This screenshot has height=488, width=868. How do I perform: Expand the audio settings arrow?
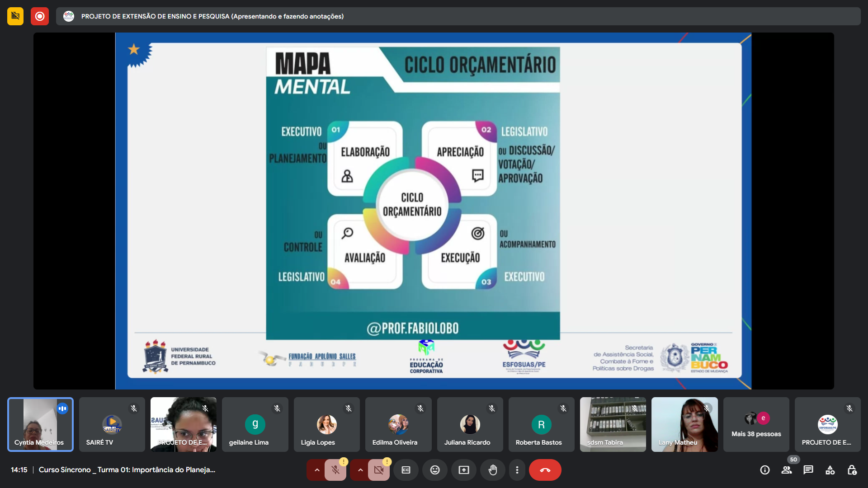[317, 470]
